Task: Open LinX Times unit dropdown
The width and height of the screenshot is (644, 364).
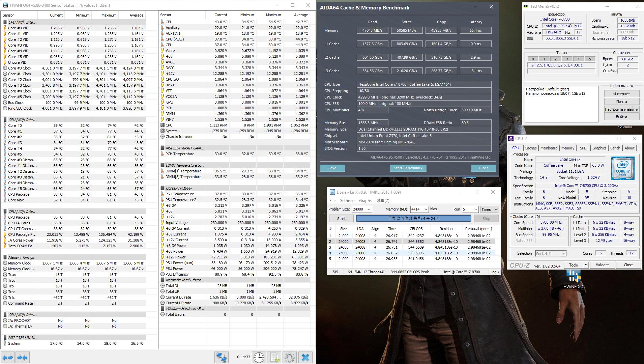Action: (x=496, y=209)
